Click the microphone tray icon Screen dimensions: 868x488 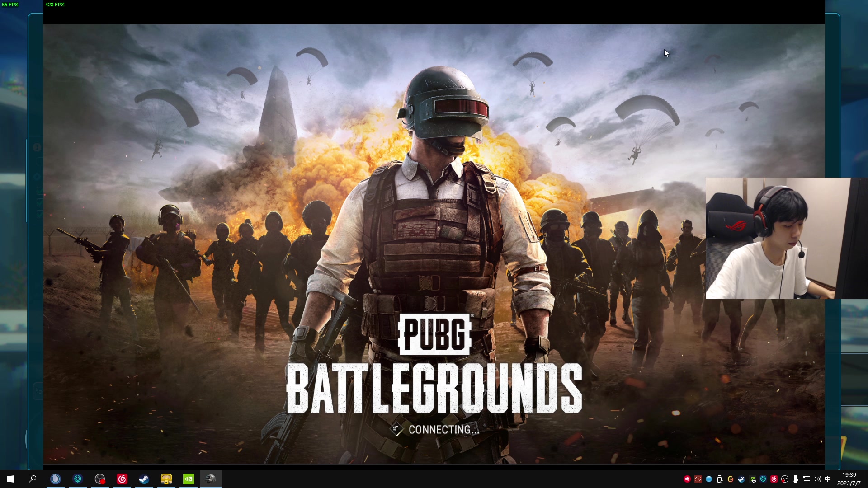[x=796, y=479]
